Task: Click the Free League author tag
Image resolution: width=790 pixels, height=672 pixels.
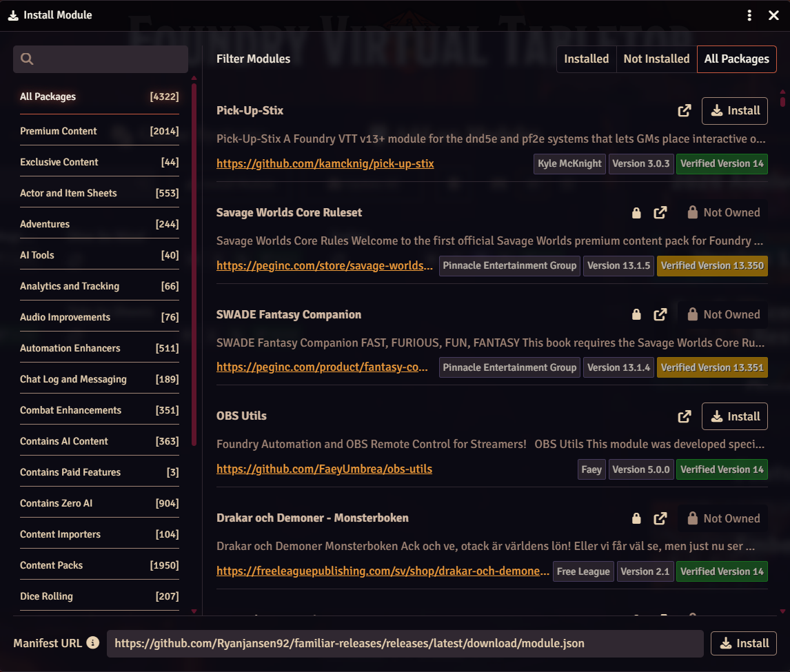Action: [x=583, y=571]
